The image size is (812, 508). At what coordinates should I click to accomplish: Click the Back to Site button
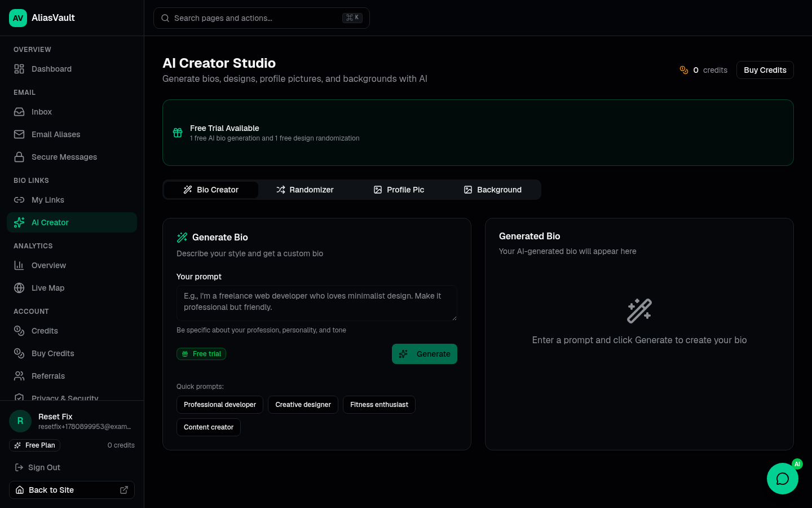tap(72, 490)
